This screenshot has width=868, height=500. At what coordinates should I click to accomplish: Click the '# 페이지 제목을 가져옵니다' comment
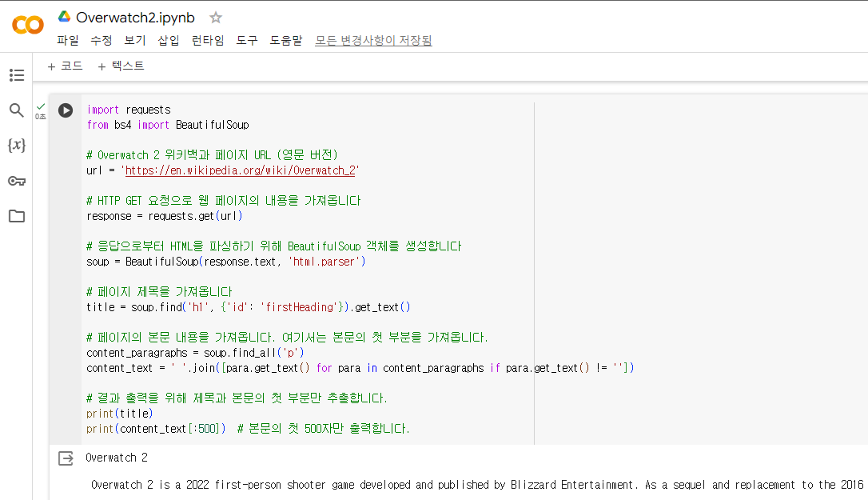pyautogui.click(x=159, y=291)
